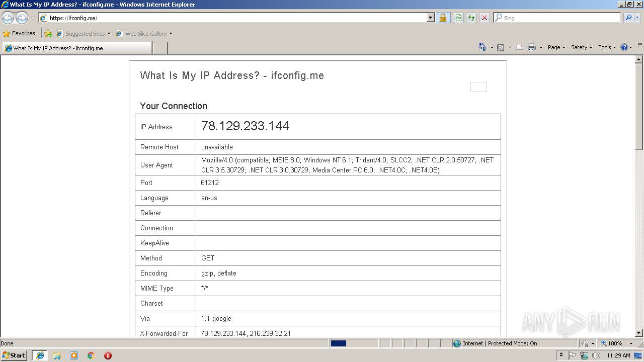This screenshot has height=362, width=644.
Task: Click the network tray icon
Action: 584,355
